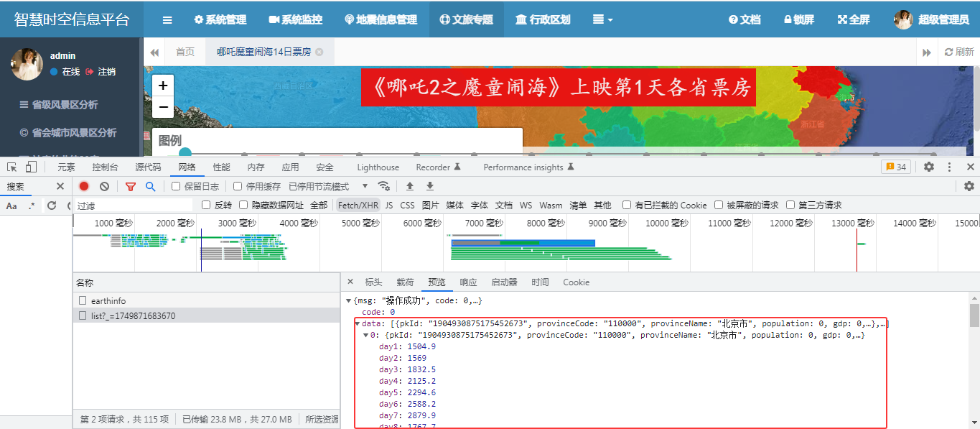Zoom out on the map
Image resolution: width=980 pixels, height=429 pixels.
163,107
